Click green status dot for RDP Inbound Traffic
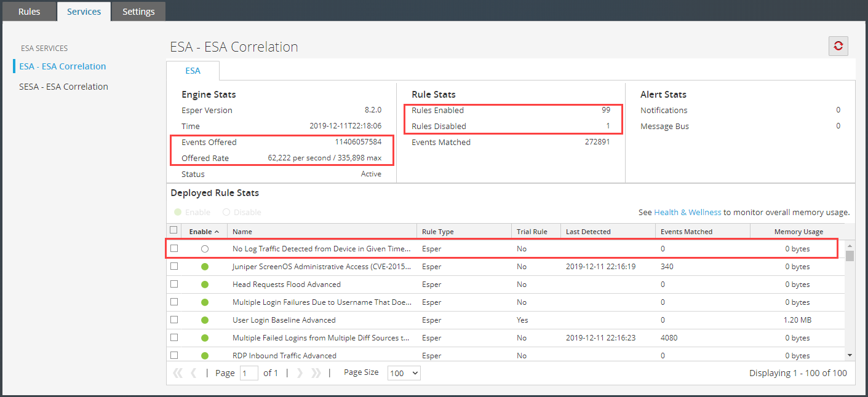 tap(205, 356)
